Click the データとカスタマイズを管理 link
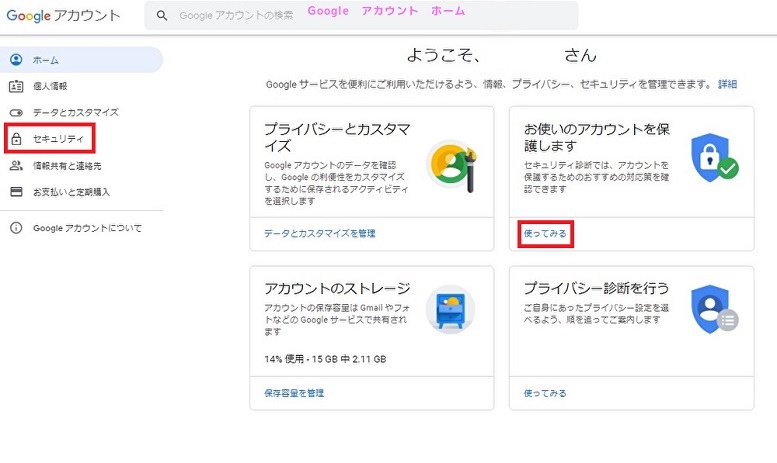 (320, 233)
